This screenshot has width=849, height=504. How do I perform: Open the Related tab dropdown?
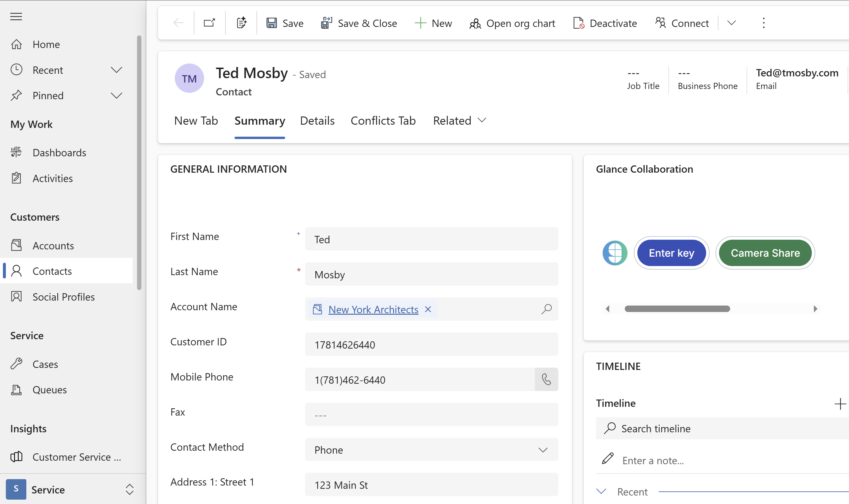coord(459,121)
